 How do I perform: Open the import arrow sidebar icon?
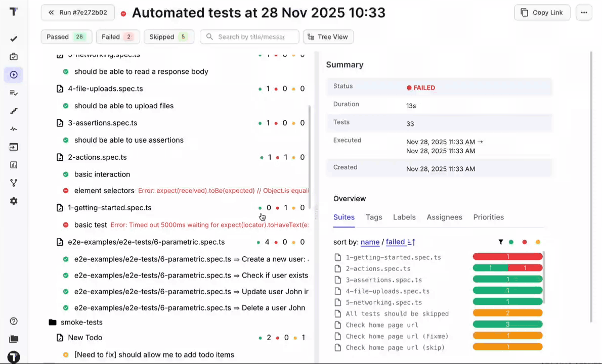click(x=14, y=147)
